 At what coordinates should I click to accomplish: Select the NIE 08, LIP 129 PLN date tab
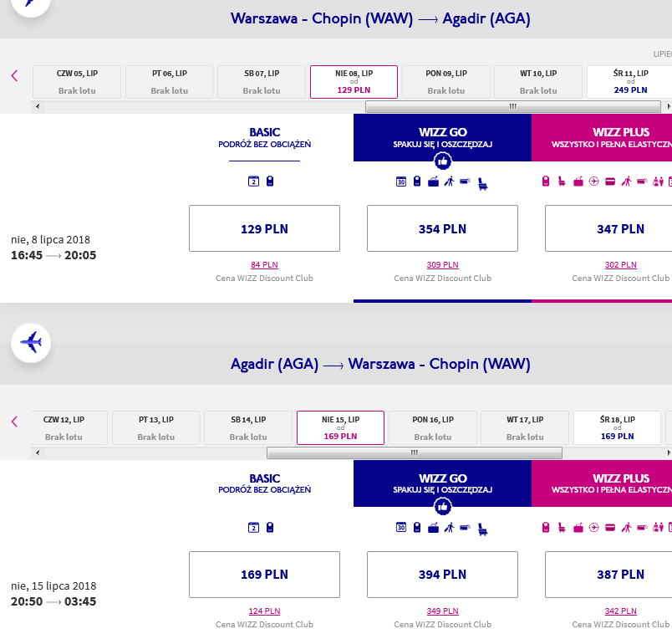pos(354,82)
